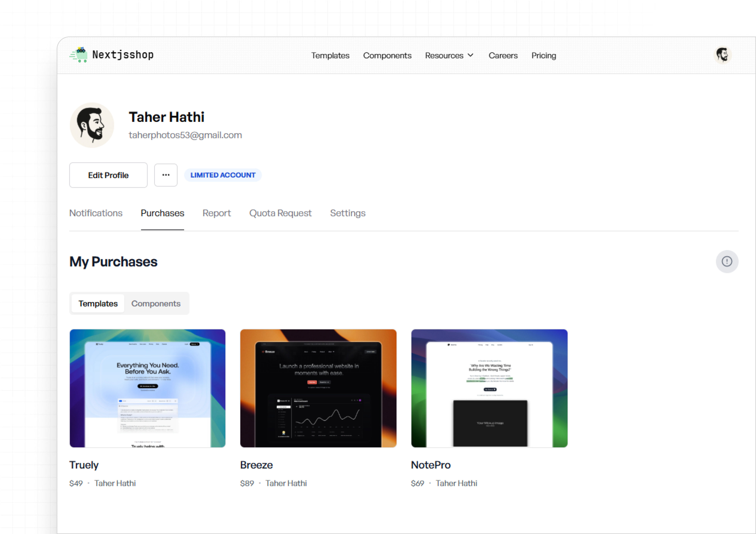Click the NotePro template title

pos(431,465)
